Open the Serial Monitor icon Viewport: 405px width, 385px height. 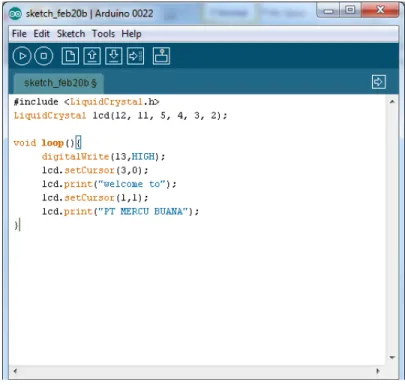point(161,56)
